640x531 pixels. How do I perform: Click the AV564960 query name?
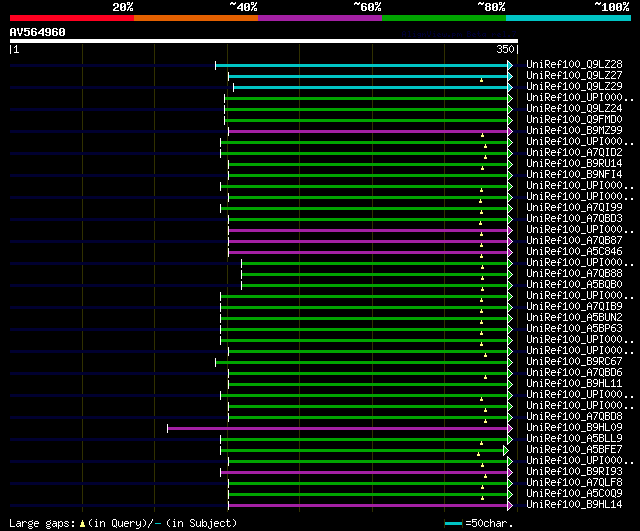38,32
